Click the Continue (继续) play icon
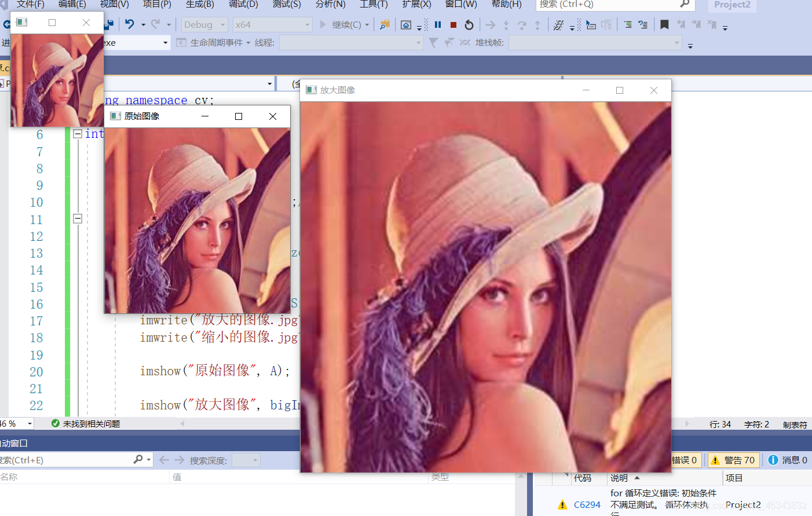 pyautogui.click(x=323, y=25)
